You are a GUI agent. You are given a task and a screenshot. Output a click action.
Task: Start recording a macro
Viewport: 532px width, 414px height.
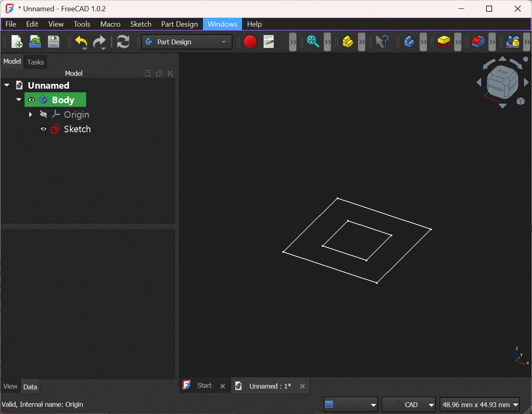[250, 42]
